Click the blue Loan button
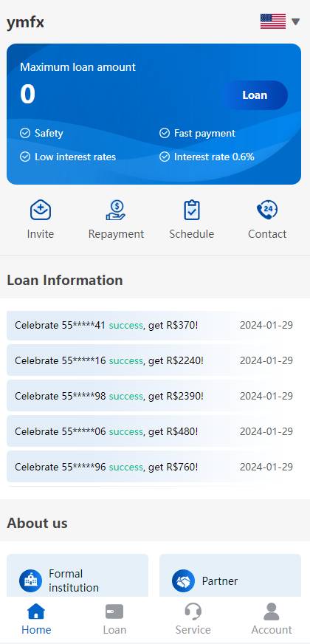The height and width of the screenshot is (644, 310). (255, 95)
